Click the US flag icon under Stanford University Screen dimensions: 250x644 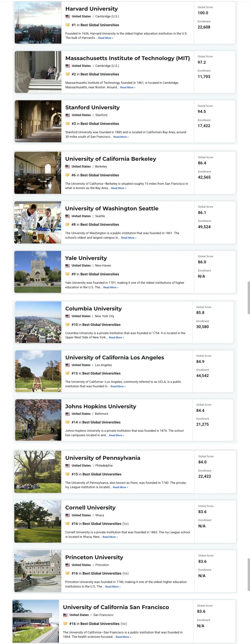pos(68,115)
